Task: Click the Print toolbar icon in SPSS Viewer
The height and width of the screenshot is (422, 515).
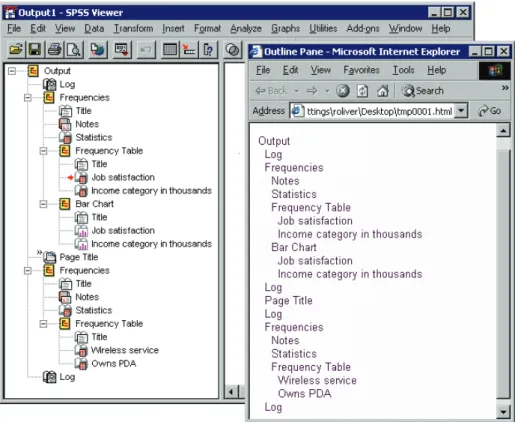Action: click(54, 50)
